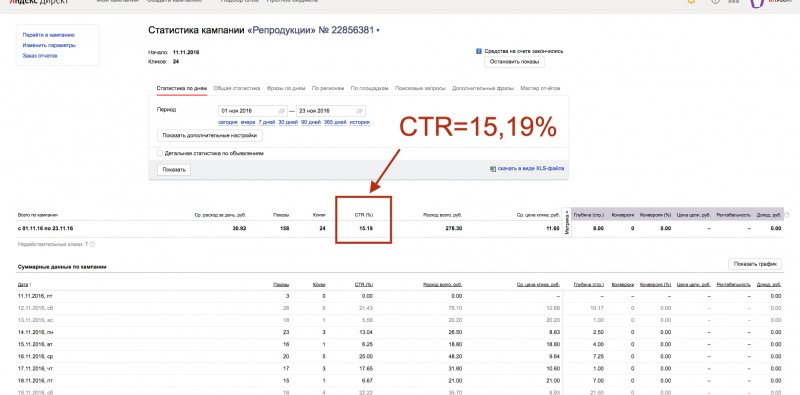Sort the daily table by 'CTR (%)' column
This screenshot has width=800, height=395.
(364, 284)
